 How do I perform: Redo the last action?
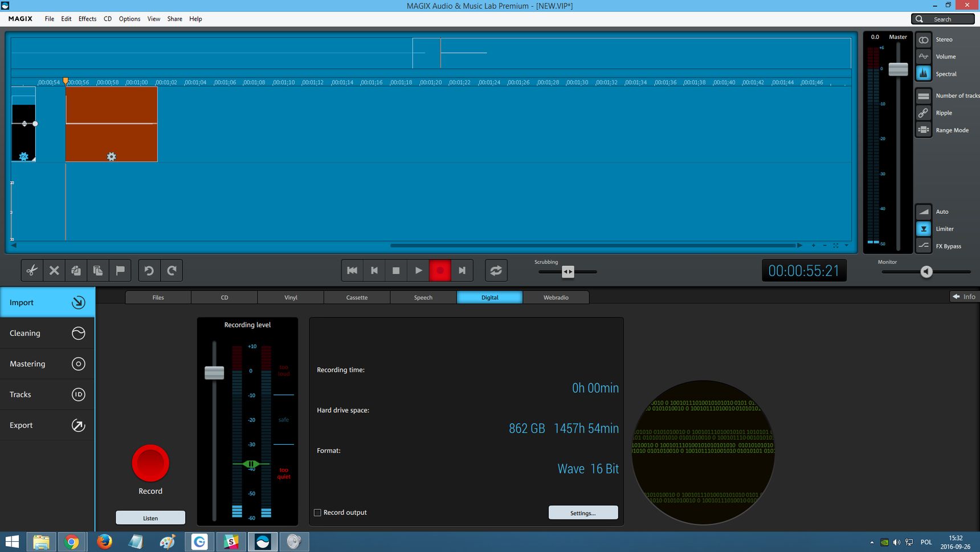pyautogui.click(x=171, y=270)
